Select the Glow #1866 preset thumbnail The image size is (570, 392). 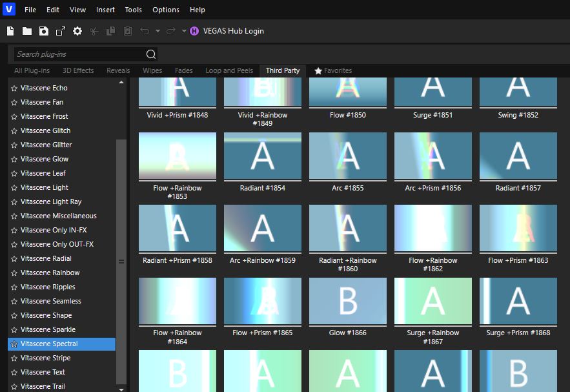pyautogui.click(x=348, y=302)
